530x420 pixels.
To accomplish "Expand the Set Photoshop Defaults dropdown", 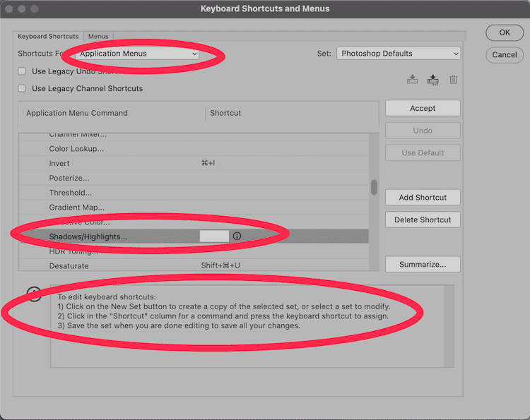I will click(x=398, y=54).
